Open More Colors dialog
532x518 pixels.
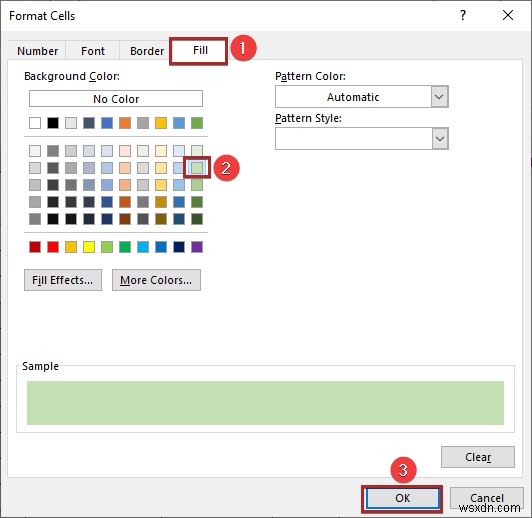(x=156, y=280)
